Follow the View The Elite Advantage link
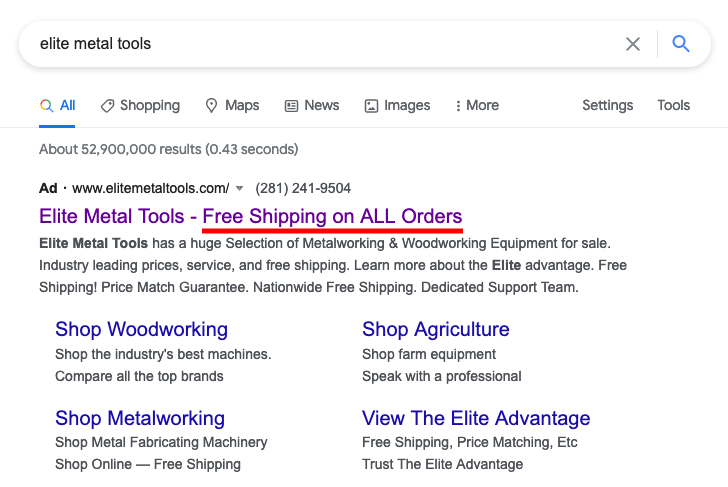 [x=476, y=418]
